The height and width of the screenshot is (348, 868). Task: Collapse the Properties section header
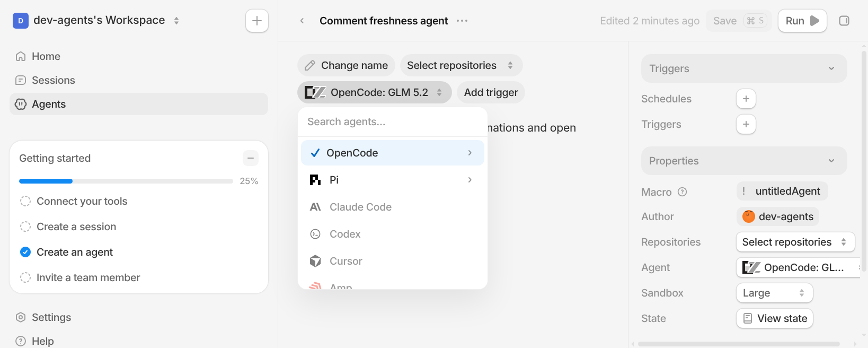744,161
